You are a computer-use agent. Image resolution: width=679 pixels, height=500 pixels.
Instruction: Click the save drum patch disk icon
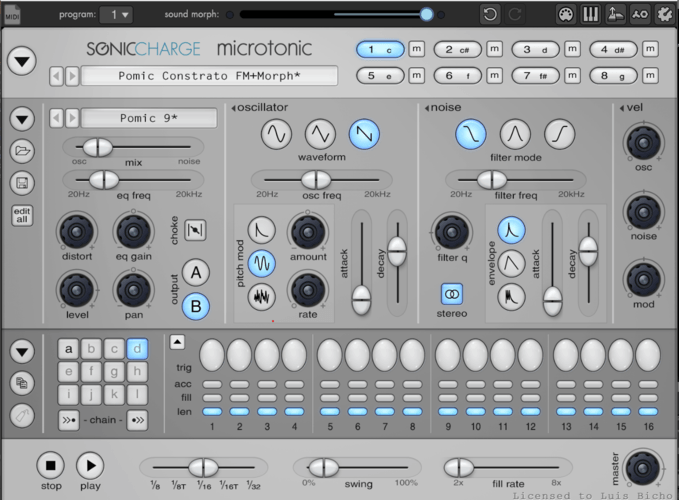pos(23,183)
